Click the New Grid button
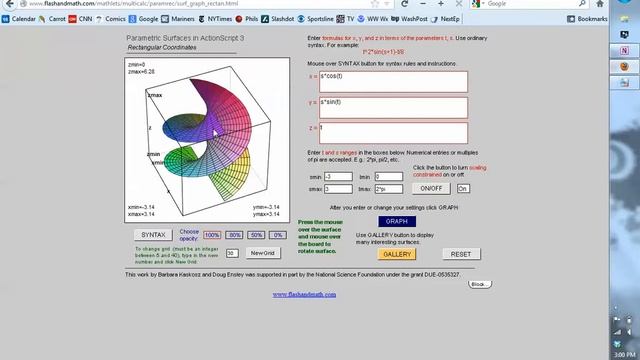Viewport: 640px width, 360px height. click(x=263, y=253)
